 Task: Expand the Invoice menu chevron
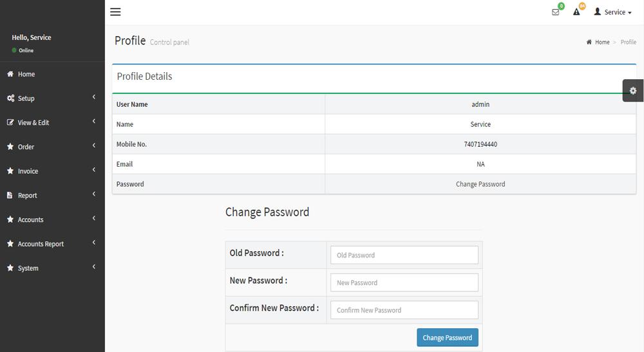click(x=94, y=169)
